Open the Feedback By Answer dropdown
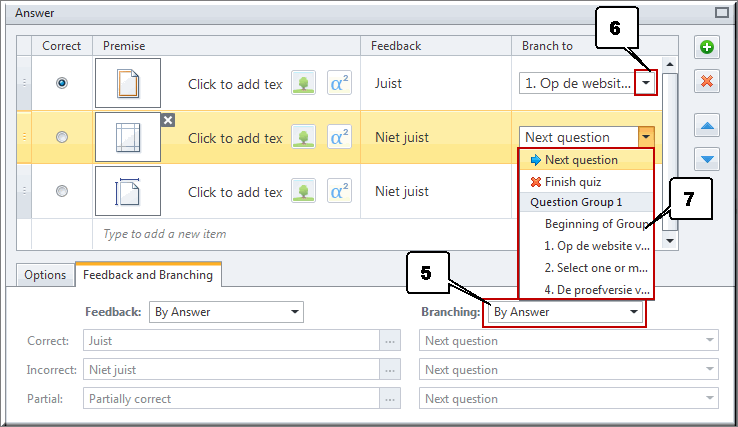Image resolution: width=738 pixels, height=427 pixels. pos(226,312)
